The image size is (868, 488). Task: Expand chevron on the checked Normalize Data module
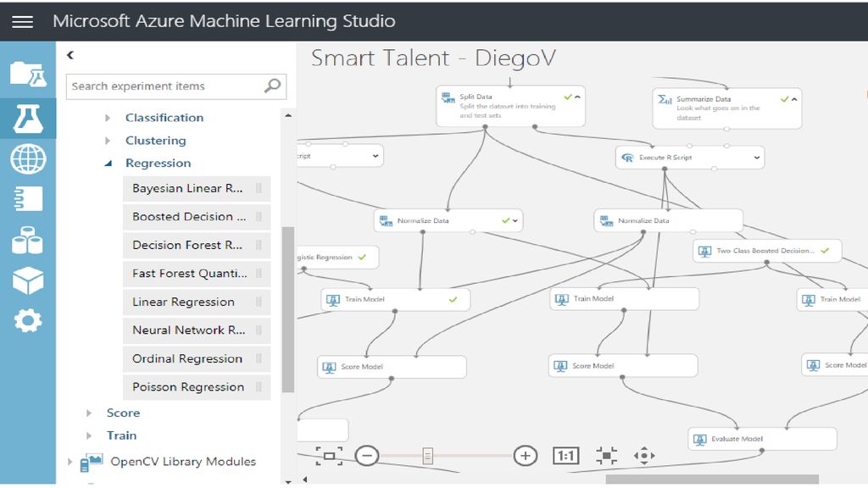pos(515,221)
